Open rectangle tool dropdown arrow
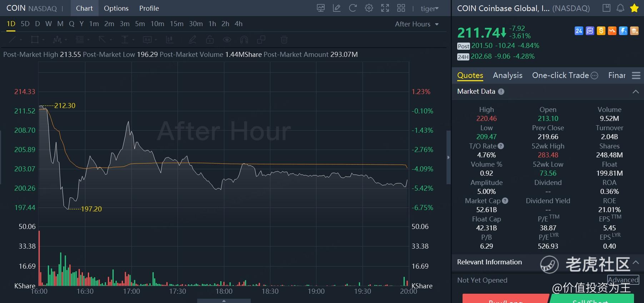 pos(43,40)
